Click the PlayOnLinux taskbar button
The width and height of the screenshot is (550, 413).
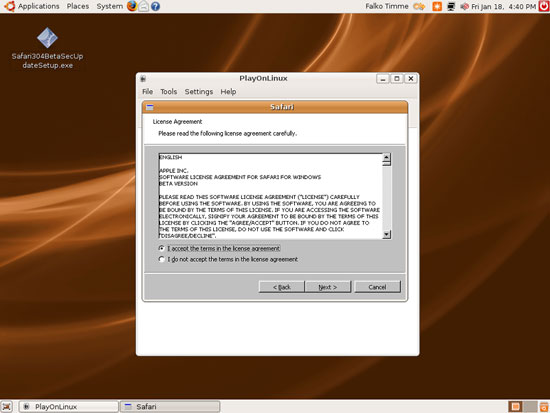coord(69,407)
